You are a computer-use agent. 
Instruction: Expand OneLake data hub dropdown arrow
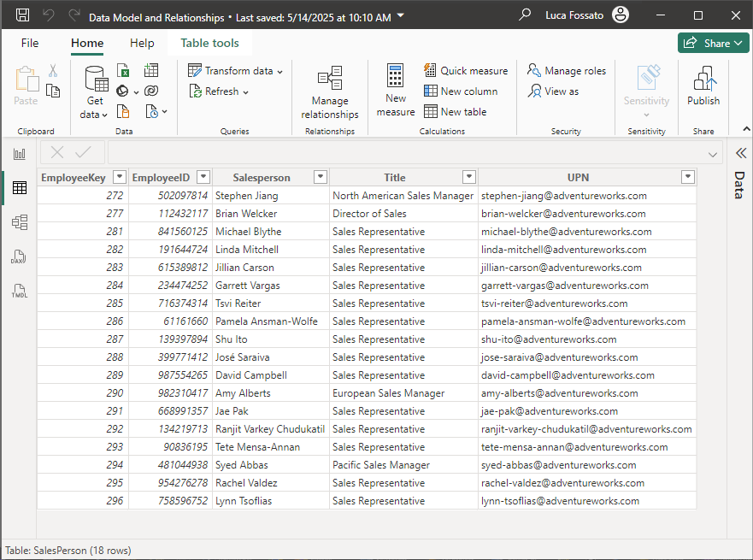[137, 91]
